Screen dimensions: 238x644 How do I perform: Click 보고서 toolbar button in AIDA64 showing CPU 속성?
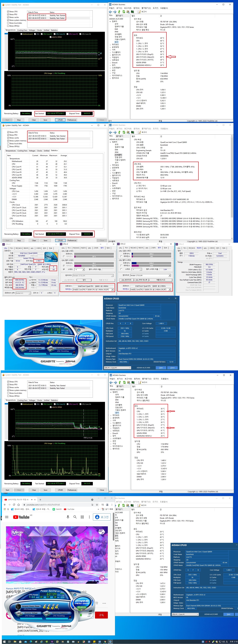pos(142,132)
